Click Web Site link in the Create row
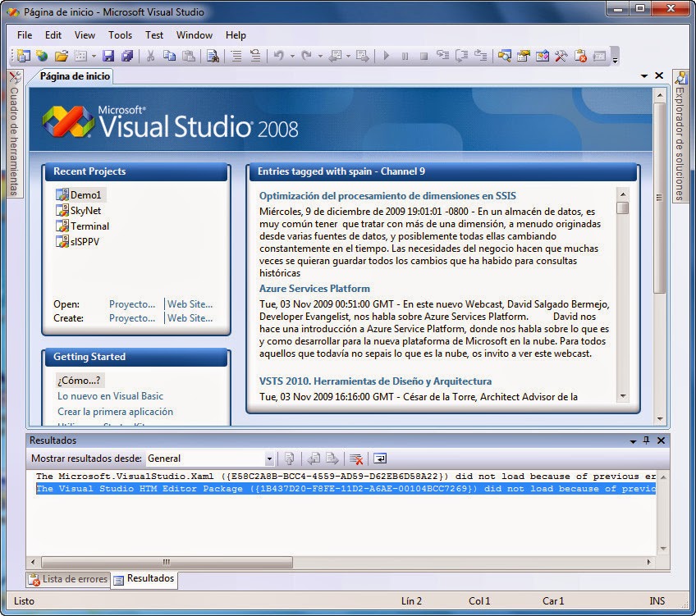 point(190,318)
